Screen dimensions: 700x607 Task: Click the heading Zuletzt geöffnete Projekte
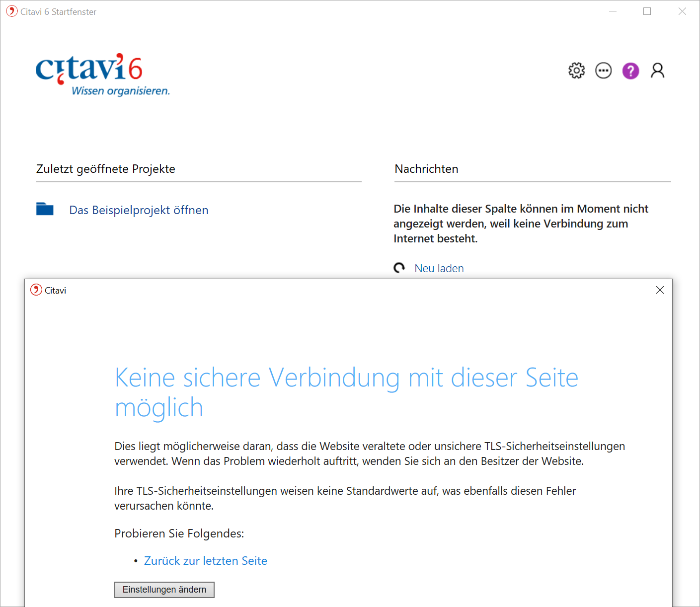click(x=106, y=169)
